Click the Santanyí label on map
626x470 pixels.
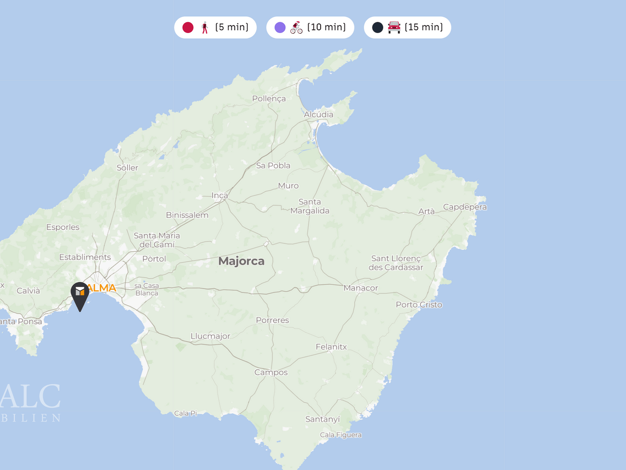click(323, 419)
